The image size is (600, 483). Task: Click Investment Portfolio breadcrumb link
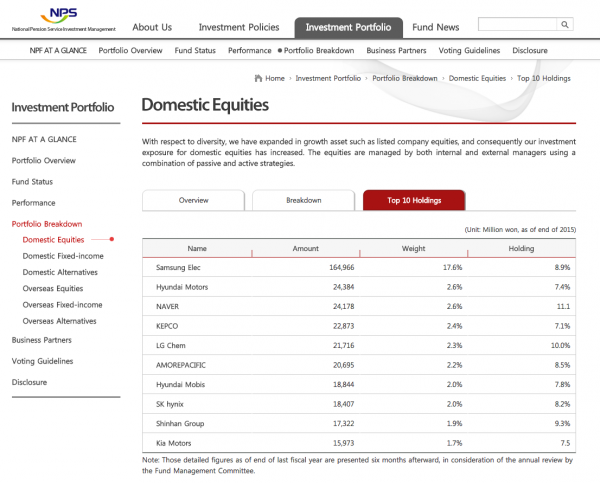pyautogui.click(x=328, y=78)
